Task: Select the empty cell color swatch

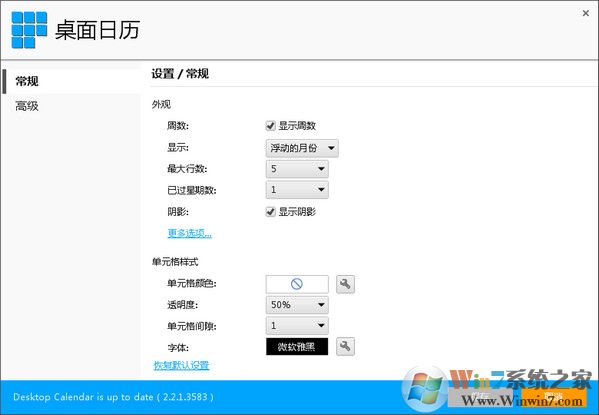Action: coord(297,284)
